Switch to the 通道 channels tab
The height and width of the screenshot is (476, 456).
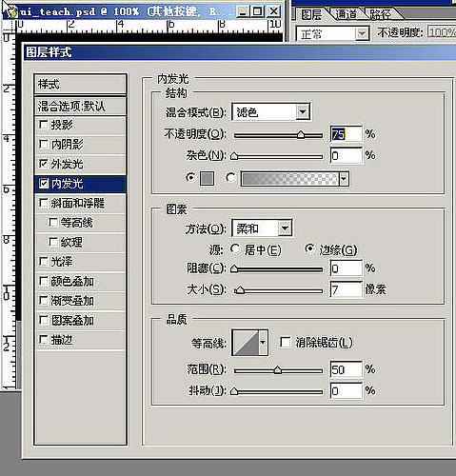[346, 14]
